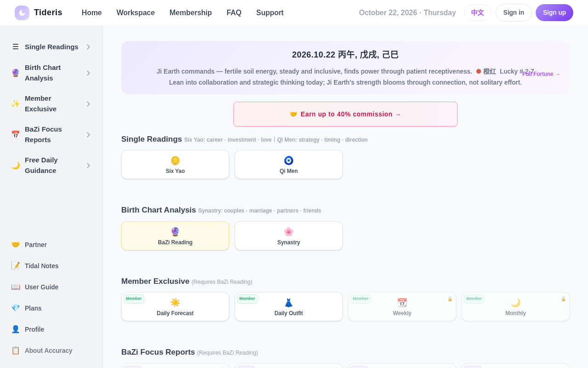Open Daily Outfit dress icon

click(288, 303)
